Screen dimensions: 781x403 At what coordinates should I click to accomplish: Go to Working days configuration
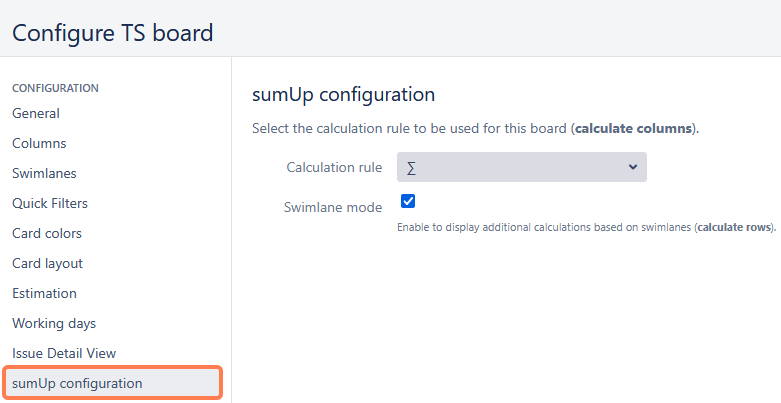click(54, 323)
